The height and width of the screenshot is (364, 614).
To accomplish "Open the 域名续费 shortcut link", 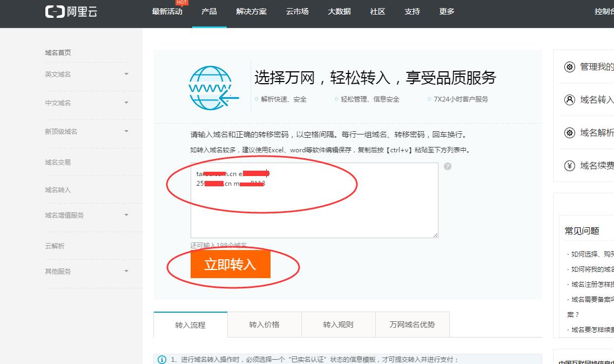I will (597, 166).
